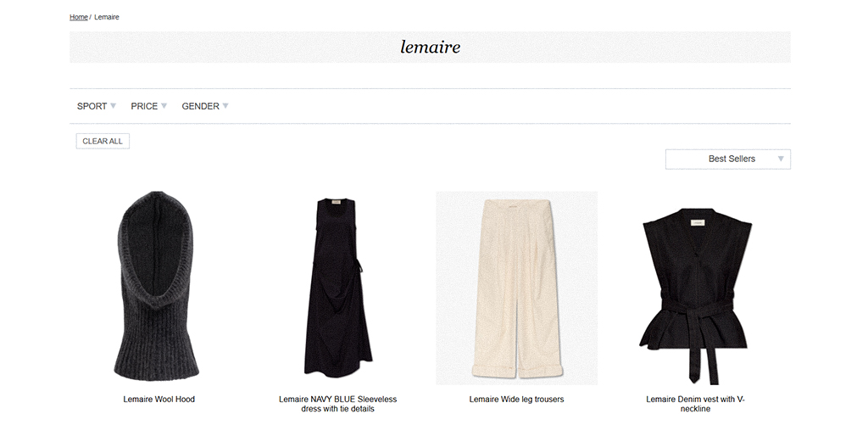This screenshot has height=425, width=868.
Task: Open the Best Sellers sort dropdown
Action: (x=727, y=159)
